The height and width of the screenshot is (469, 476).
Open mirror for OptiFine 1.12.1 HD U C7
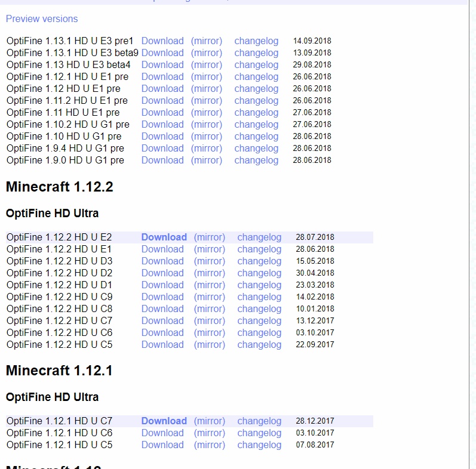[x=210, y=421]
